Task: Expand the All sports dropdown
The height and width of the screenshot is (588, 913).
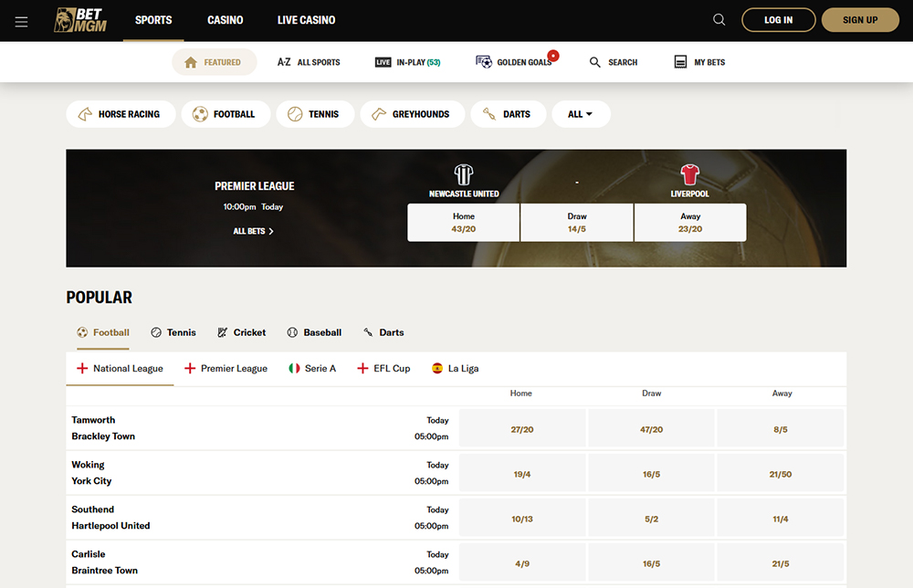Action: click(581, 114)
